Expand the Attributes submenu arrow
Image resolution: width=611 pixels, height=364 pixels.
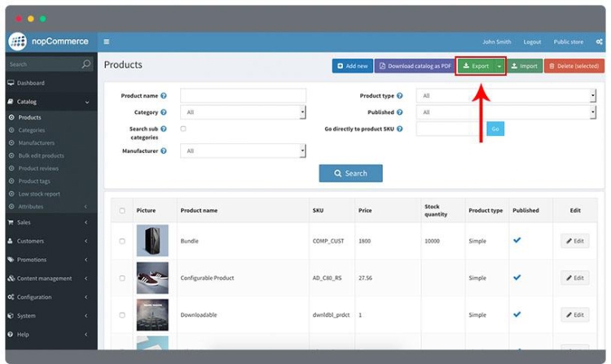[x=86, y=207]
